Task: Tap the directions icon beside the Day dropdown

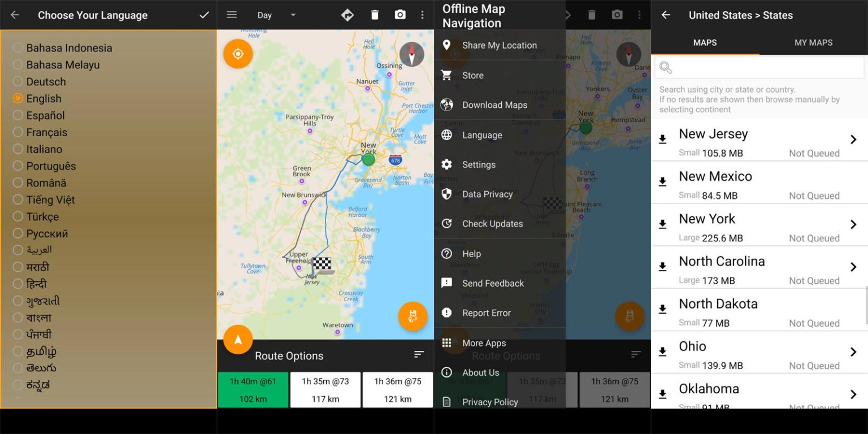Action: [x=348, y=15]
